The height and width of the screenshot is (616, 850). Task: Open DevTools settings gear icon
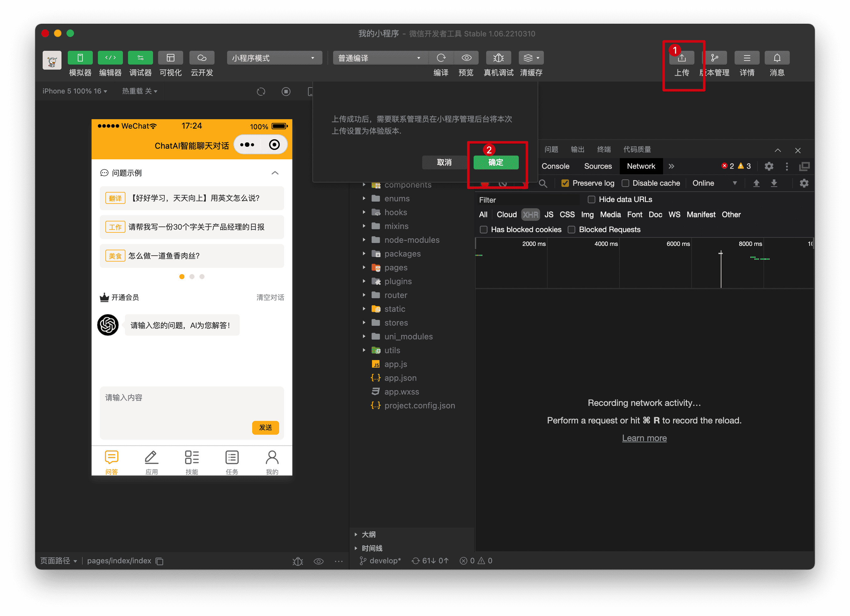[769, 166]
